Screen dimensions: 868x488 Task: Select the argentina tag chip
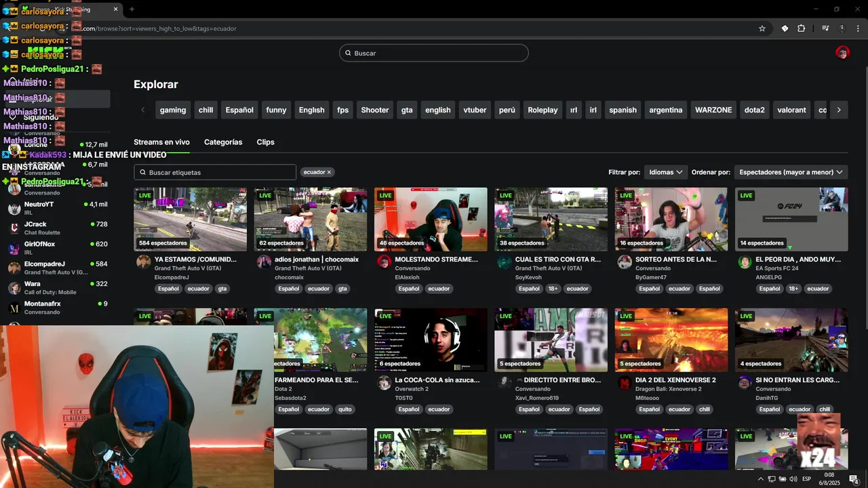tap(666, 110)
